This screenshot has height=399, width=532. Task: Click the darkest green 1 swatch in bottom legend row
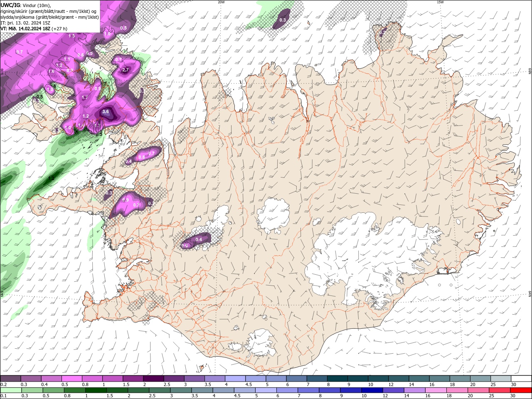pos(96,390)
